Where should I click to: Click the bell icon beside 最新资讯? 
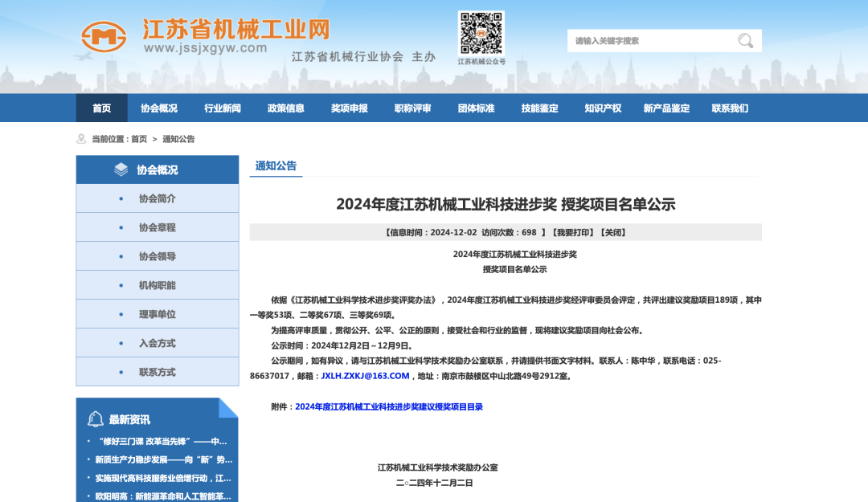click(x=96, y=419)
